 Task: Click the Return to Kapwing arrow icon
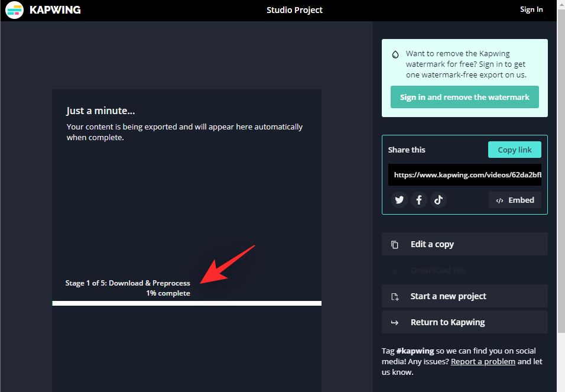[x=395, y=322]
